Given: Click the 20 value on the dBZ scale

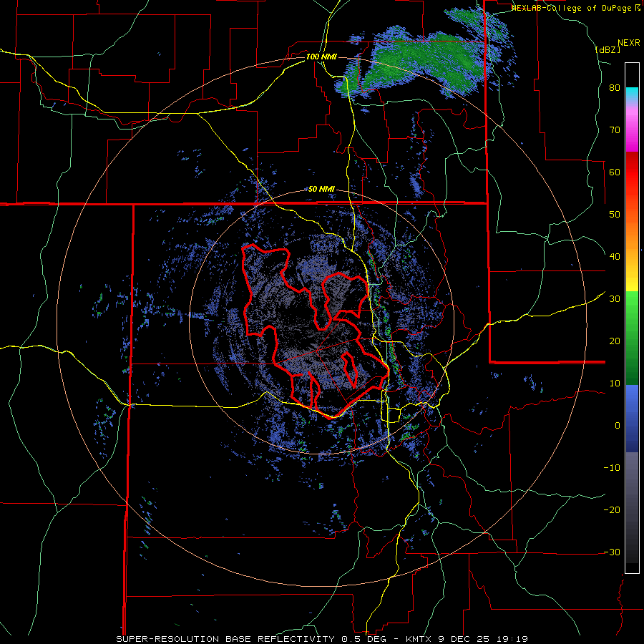Looking at the screenshot, I should tap(615, 341).
